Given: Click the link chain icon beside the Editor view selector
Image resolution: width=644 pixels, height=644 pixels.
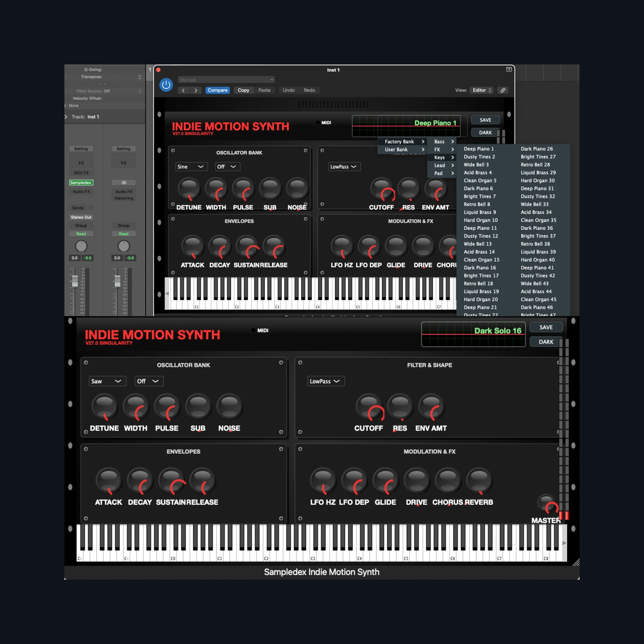Looking at the screenshot, I should [503, 90].
